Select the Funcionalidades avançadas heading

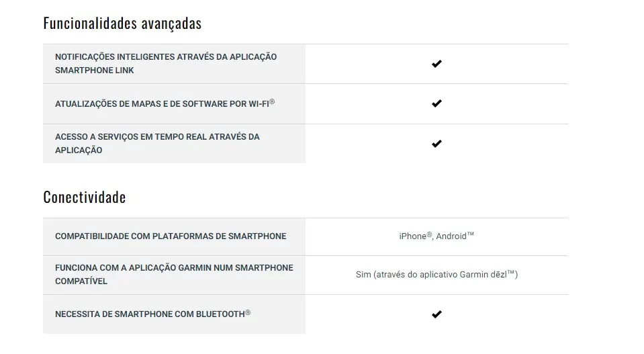[122, 24]
